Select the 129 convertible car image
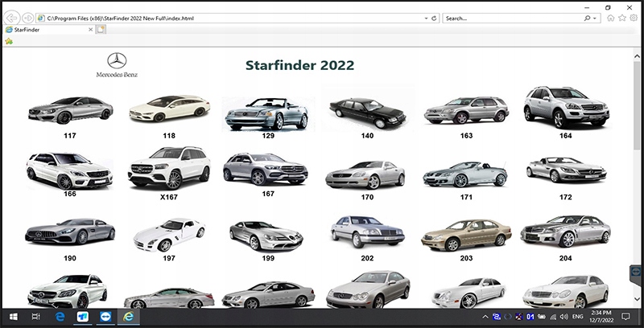This screenshot has width=644, height=328. 268,114
